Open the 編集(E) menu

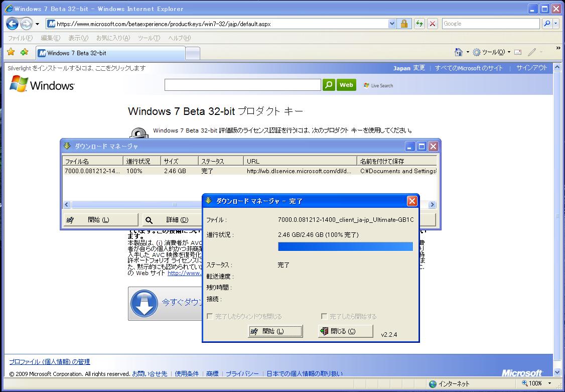50,38
